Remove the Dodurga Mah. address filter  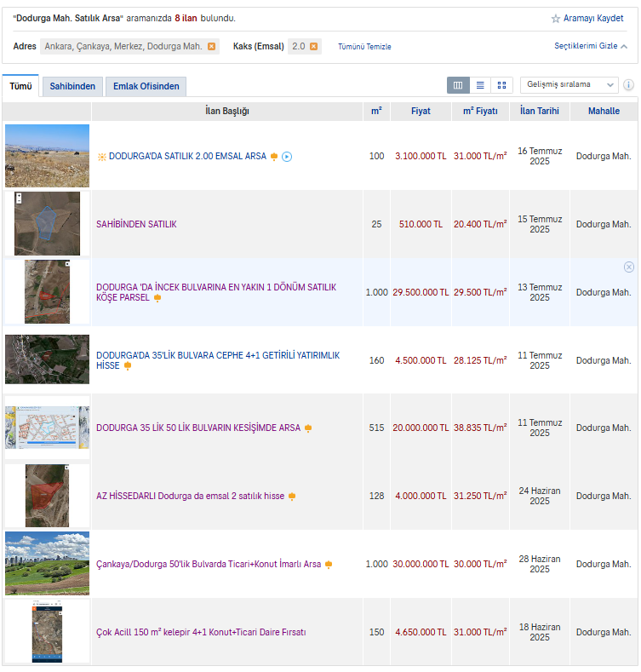(x=211, y=46)
